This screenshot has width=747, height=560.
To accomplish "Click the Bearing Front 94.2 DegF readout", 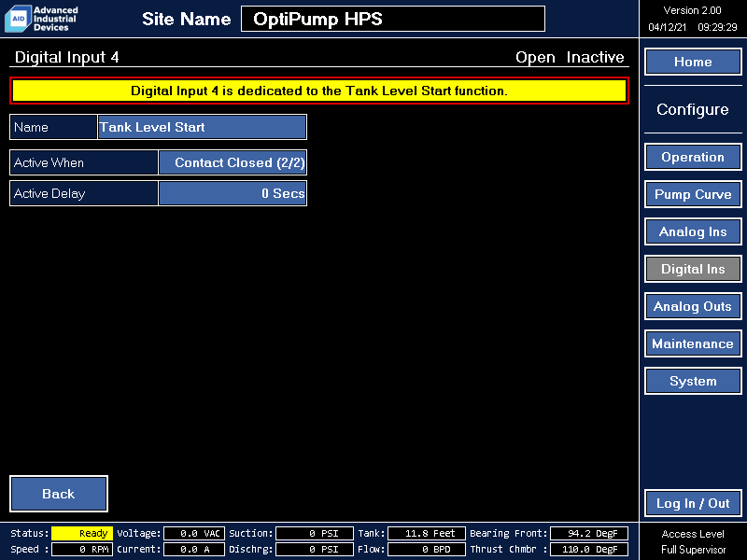I will point(589,533).
